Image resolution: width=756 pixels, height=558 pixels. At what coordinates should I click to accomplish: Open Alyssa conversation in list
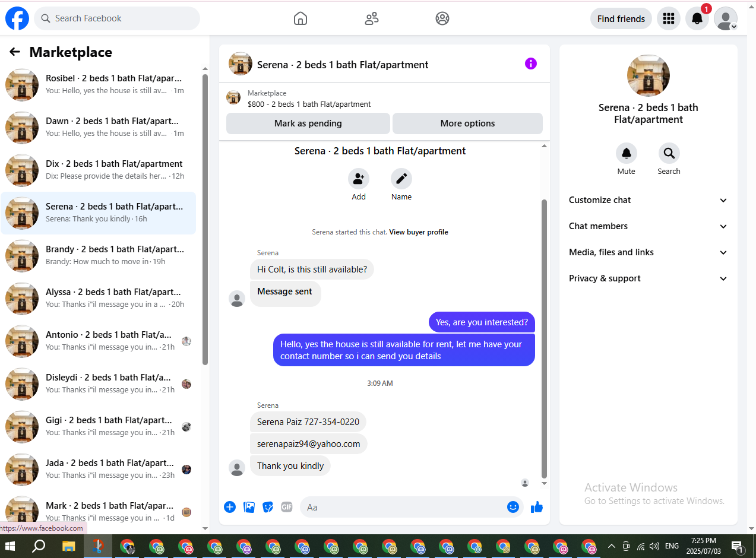(x=99, y=299)
